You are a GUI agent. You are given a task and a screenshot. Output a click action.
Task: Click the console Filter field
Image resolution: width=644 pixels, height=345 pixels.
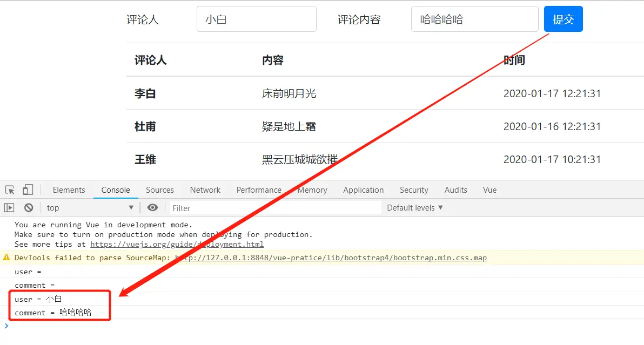275,208
